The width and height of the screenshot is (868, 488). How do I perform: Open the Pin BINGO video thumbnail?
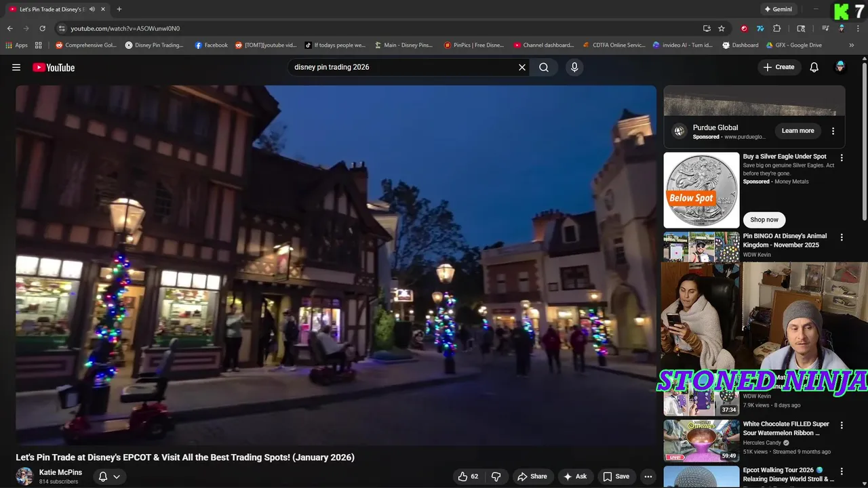click(x=701, y=247)
